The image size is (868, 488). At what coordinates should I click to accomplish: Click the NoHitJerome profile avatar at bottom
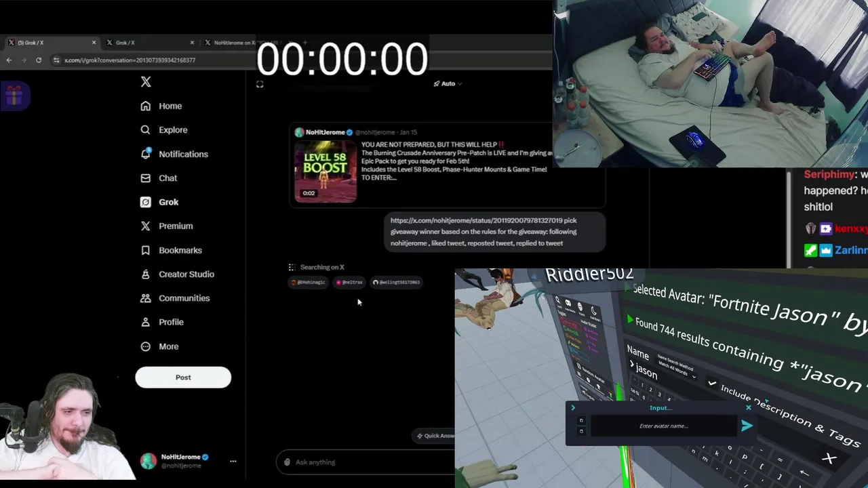(x=149, y=462)
